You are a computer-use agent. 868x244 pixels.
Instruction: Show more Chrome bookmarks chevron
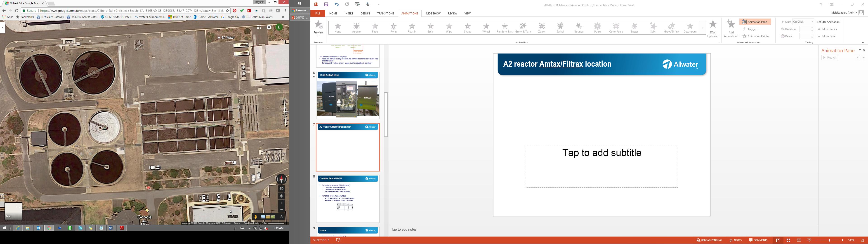click(283, 17)
